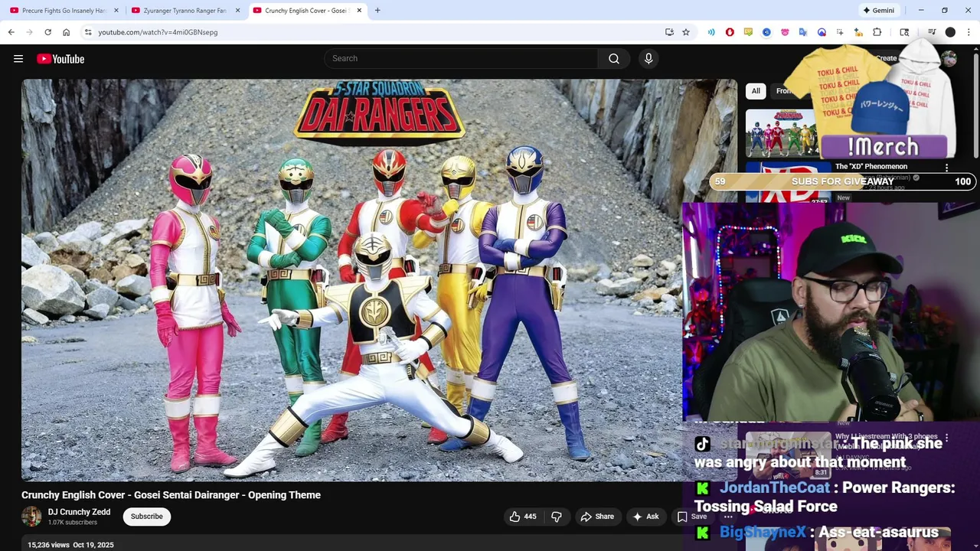Subscribe to DJ Crunchy Zedd

click(x=146, y=517)
